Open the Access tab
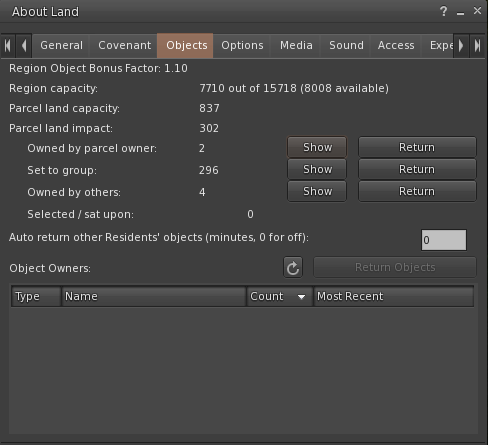Viewport: 488px width, 445px height. tap(396, 45)
